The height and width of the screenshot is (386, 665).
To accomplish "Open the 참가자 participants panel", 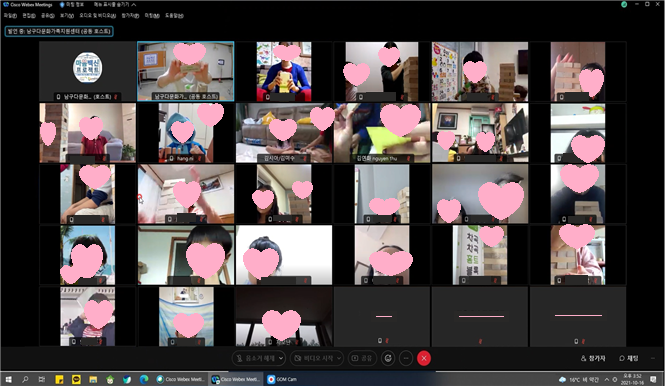I will [x=593, y=358].
